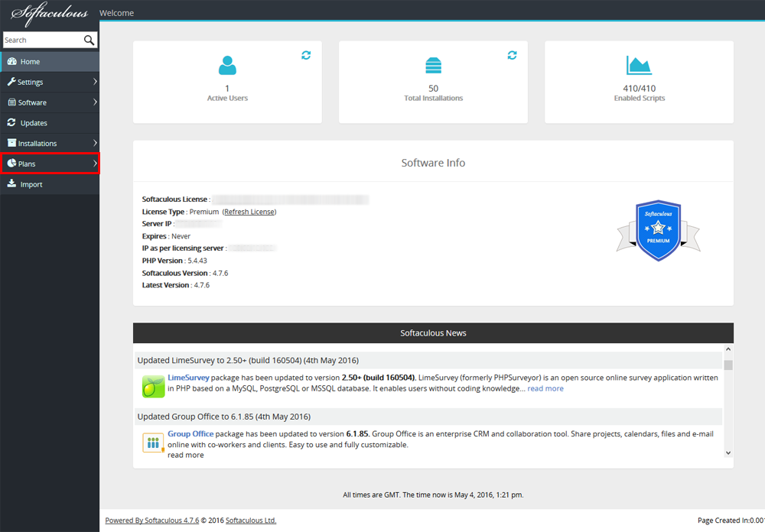This screenshot has width=765, height=532.
Task: Open the Settings menu item
Action: 50,82
